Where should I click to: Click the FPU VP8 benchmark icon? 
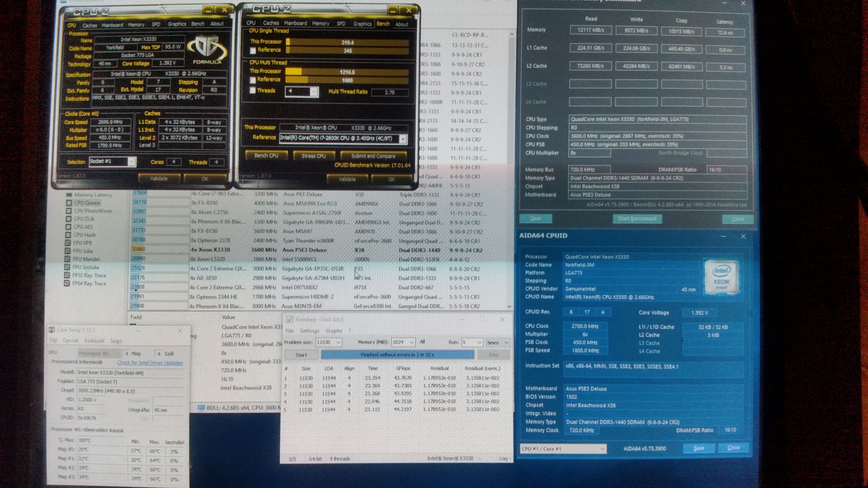coord(67,243)
